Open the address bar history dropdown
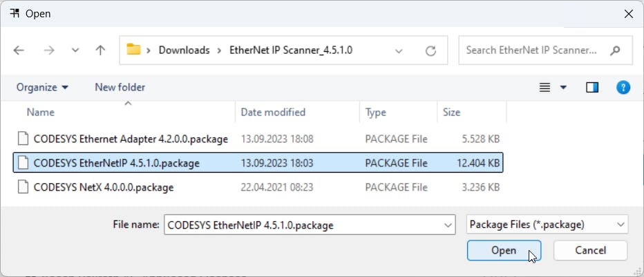The width and height of the screenshot is (644, 277). click(399, 51)
